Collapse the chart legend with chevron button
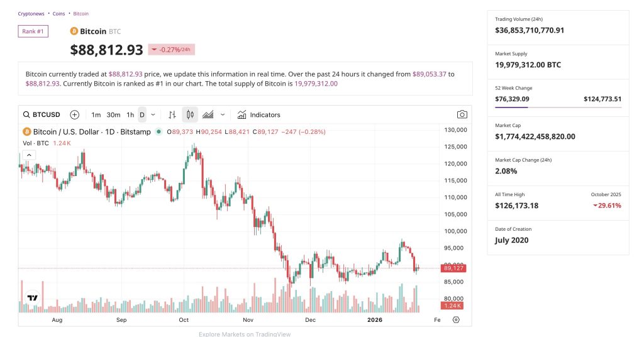 29,155
